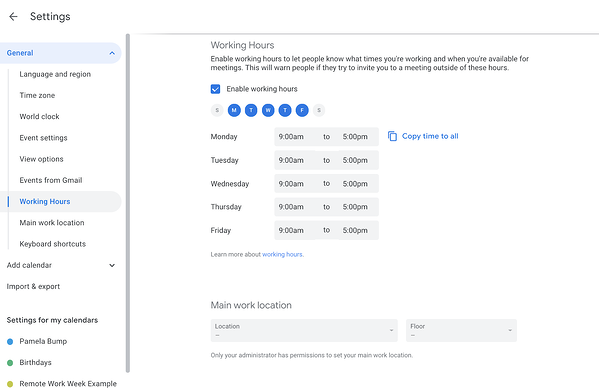The image size is (599, 388).
Task: Open View options section
Action: click(41, 159)
